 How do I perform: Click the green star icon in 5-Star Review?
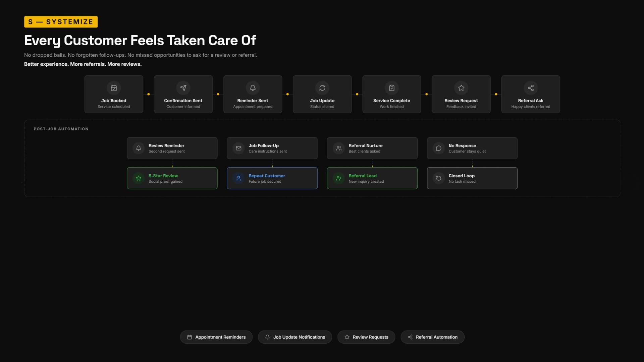pyautogui.click(x=139, y=178)
